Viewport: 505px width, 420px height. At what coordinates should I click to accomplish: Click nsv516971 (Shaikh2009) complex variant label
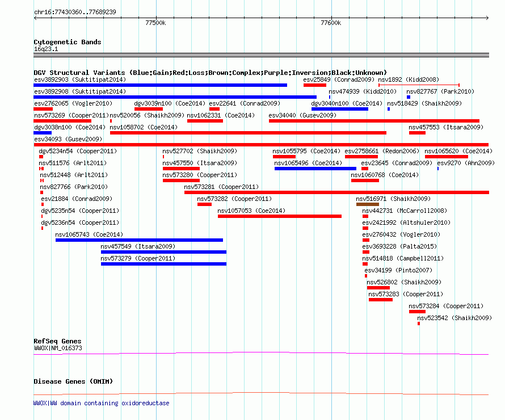tap(393, 199)
